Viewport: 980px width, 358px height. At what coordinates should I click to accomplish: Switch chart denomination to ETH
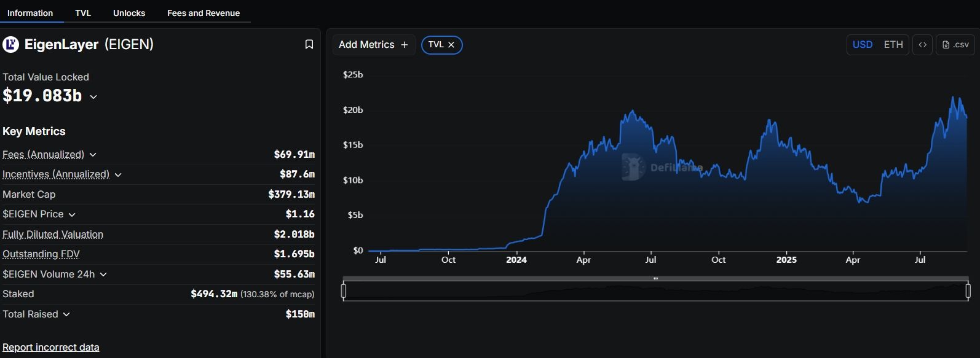click(893, 45)
